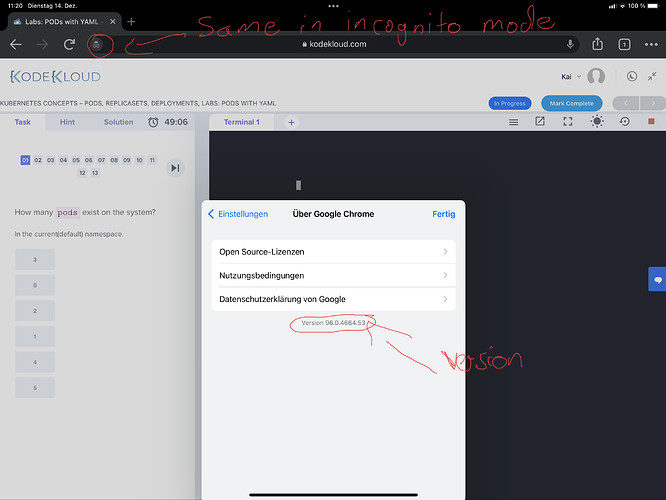Click the KodeKloud logo
This screenshot has width=666, height=500.
pos(55,77)
